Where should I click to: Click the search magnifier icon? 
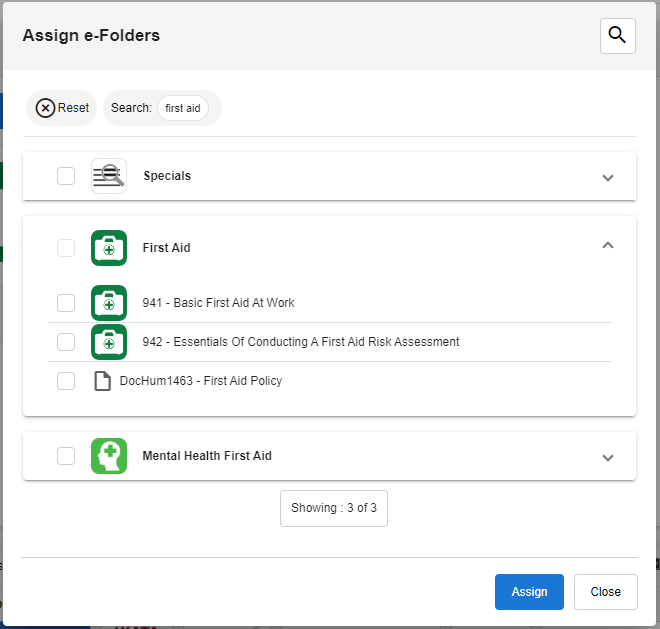[x=617, y=36]
